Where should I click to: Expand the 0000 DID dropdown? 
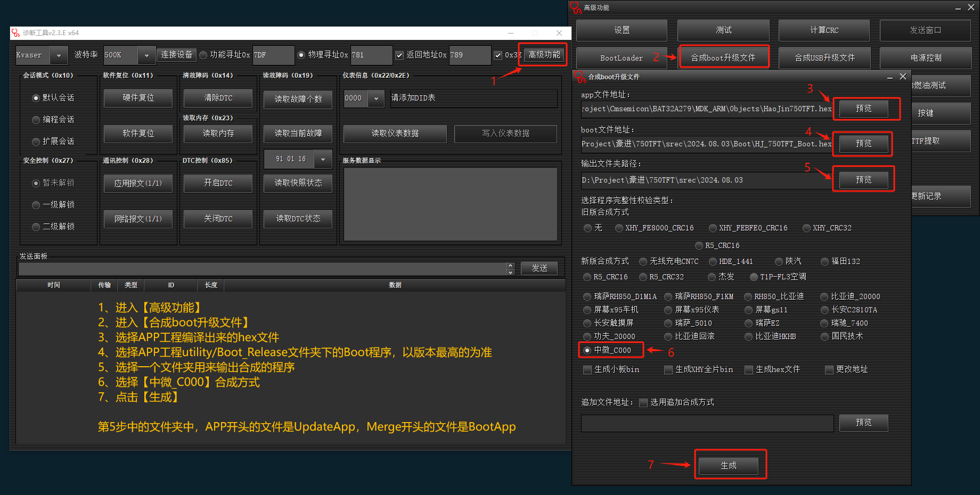click(x=376, y=98)
